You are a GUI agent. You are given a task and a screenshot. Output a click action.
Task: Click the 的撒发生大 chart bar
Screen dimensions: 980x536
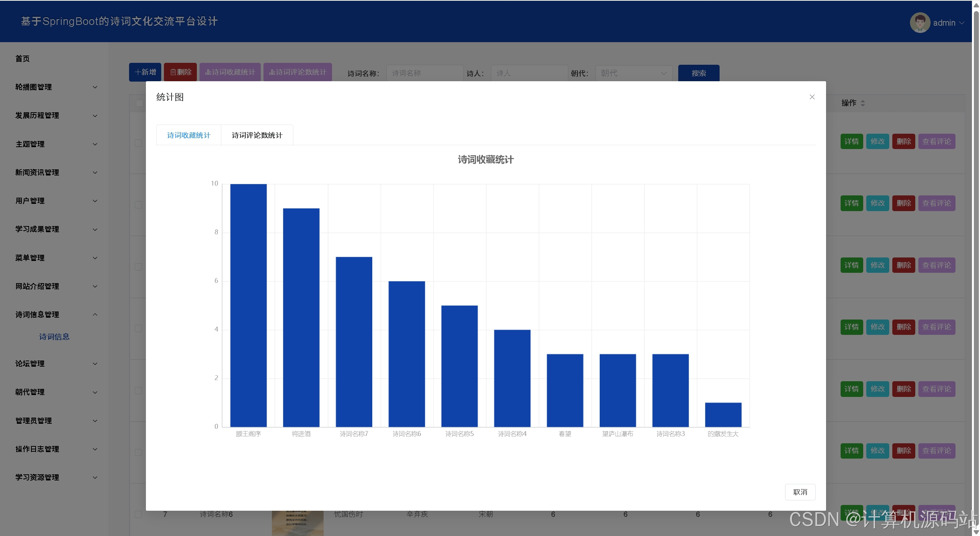click(x=723, y=415)
